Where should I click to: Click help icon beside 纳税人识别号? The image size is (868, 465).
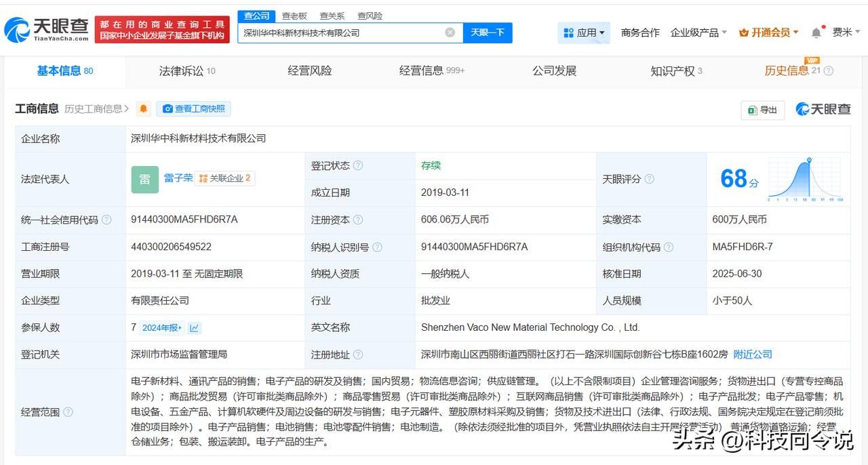click(x=377, y=247)
